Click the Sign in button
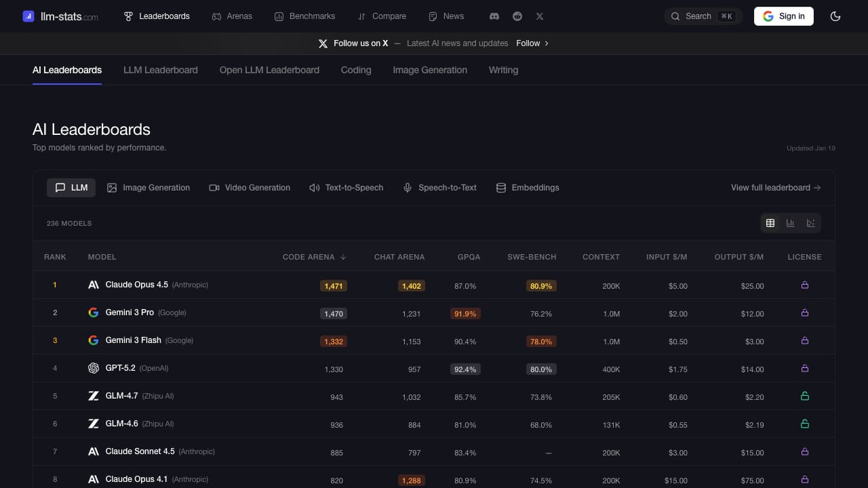Viewport: 868px width, 488px height. [783, 16]
